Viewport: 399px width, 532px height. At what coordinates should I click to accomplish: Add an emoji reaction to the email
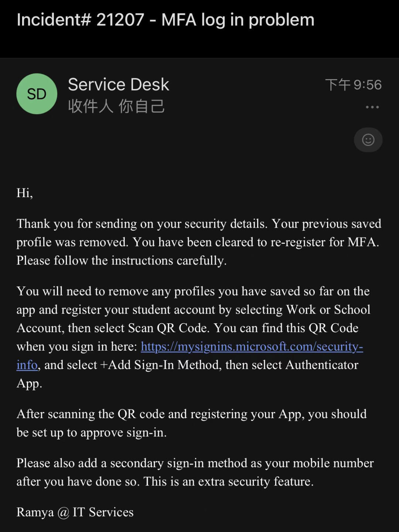click(368, 140)
